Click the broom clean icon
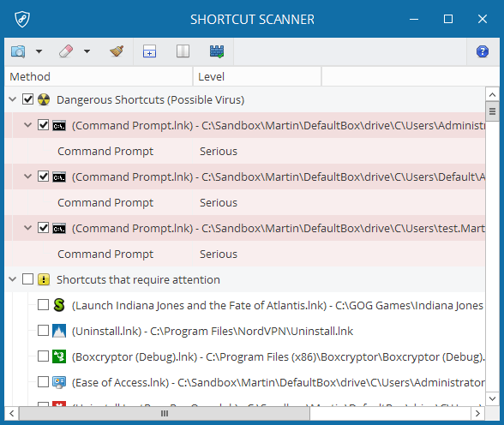The image size is (504, 425). click(x=117, y=51)
